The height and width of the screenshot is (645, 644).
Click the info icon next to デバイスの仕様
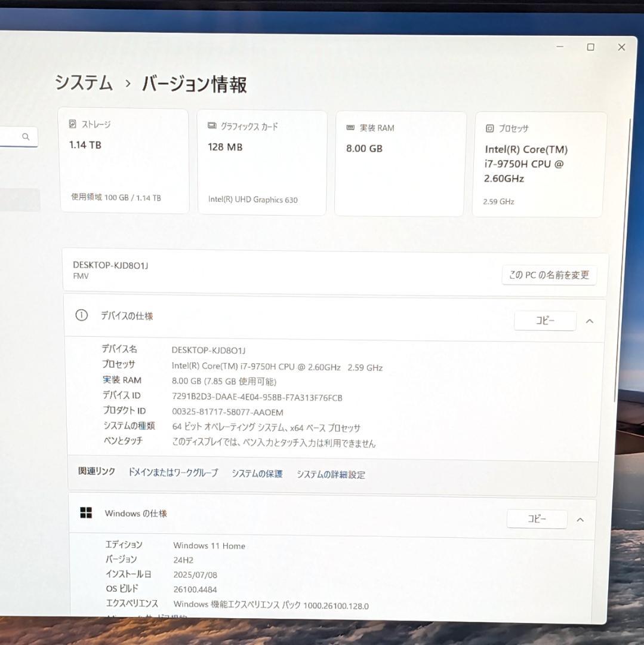pyautogui.click(x=81, y=316)
